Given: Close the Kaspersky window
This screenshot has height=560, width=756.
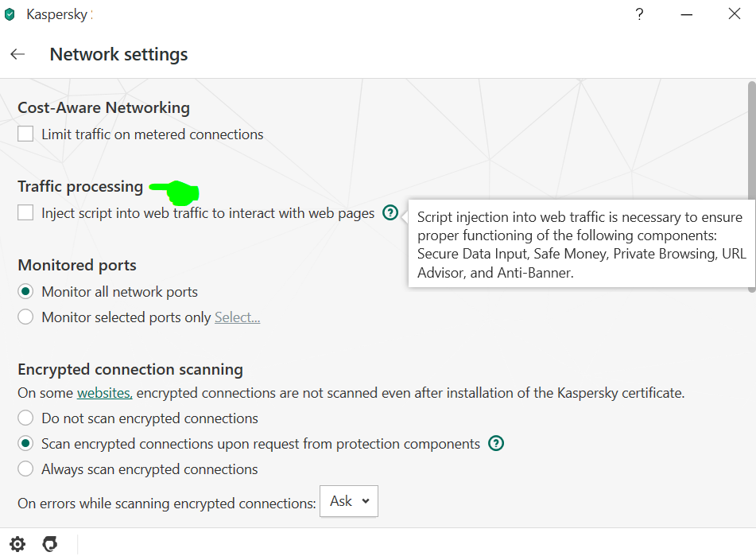Looking at the screenshot, I should (734, 14).
